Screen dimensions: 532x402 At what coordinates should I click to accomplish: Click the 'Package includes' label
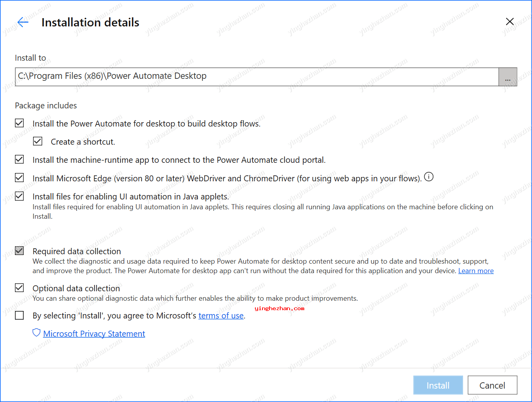[x=46, y=106]
